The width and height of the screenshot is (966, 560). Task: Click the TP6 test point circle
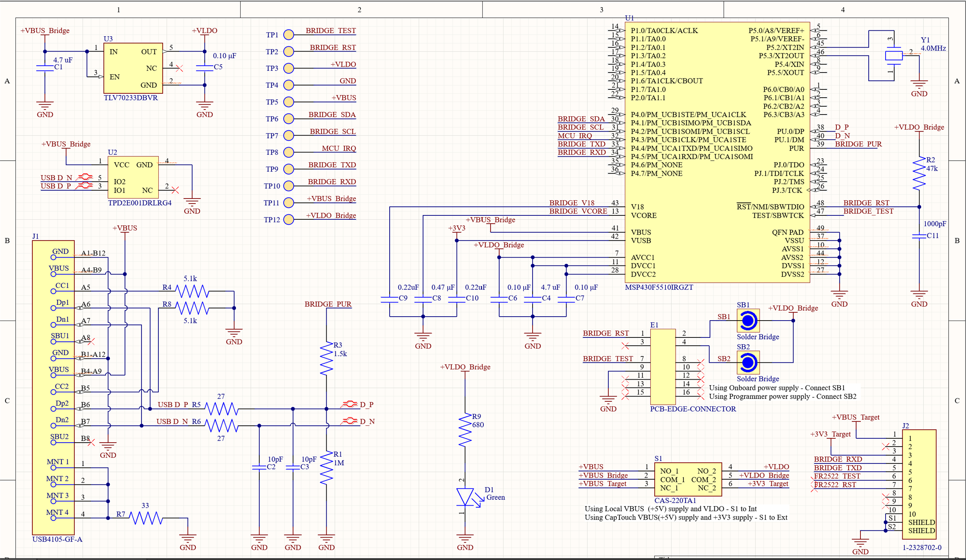pos(289,119)
